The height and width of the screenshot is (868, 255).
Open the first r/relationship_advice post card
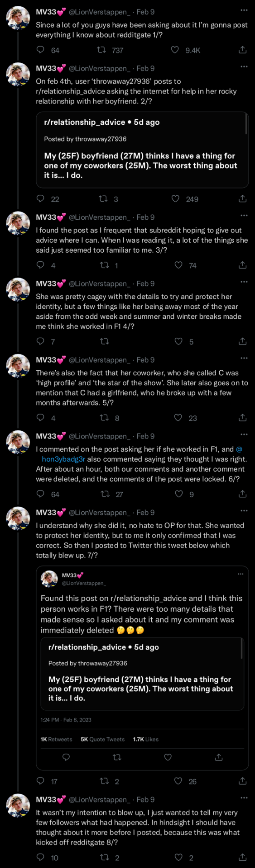tap(142, 150)
